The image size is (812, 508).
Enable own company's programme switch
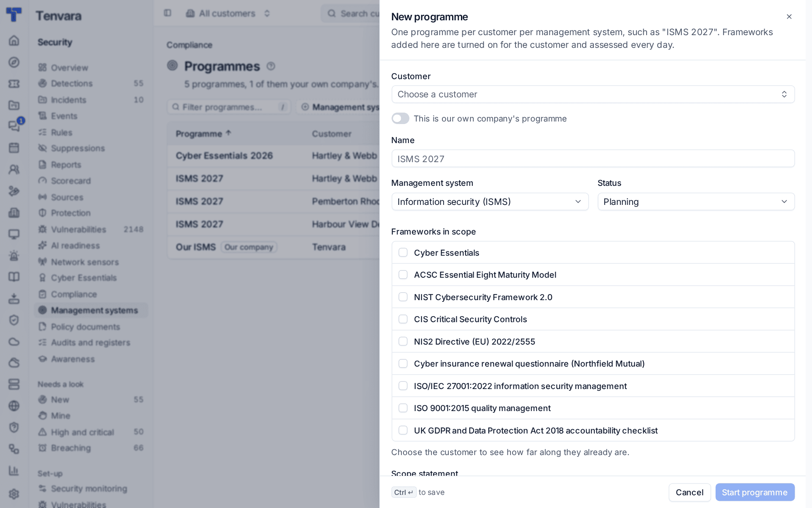pyautogui.click(x=400, y=119)
